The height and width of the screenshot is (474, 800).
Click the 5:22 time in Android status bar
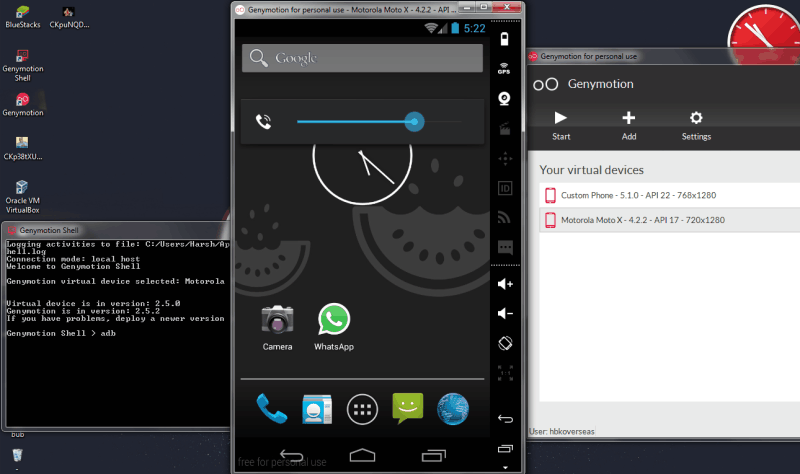(x=474, y=29)
